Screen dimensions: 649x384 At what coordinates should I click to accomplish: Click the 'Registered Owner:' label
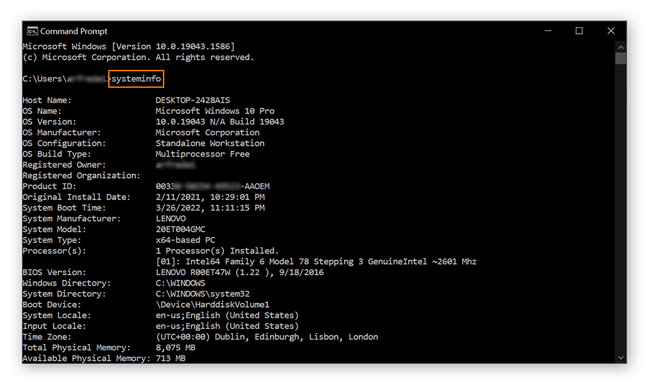click(x=64, y=165)
